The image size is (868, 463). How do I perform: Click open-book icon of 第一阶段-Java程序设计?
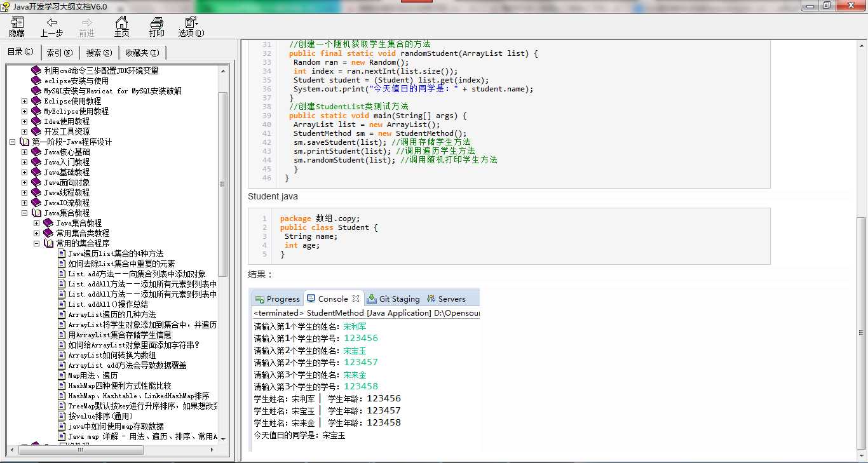pyautogui.click(x=24, y=142)
